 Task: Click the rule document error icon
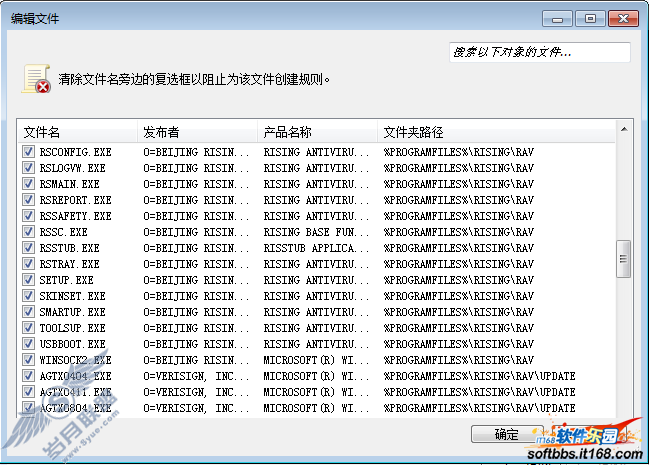[36, 79]
